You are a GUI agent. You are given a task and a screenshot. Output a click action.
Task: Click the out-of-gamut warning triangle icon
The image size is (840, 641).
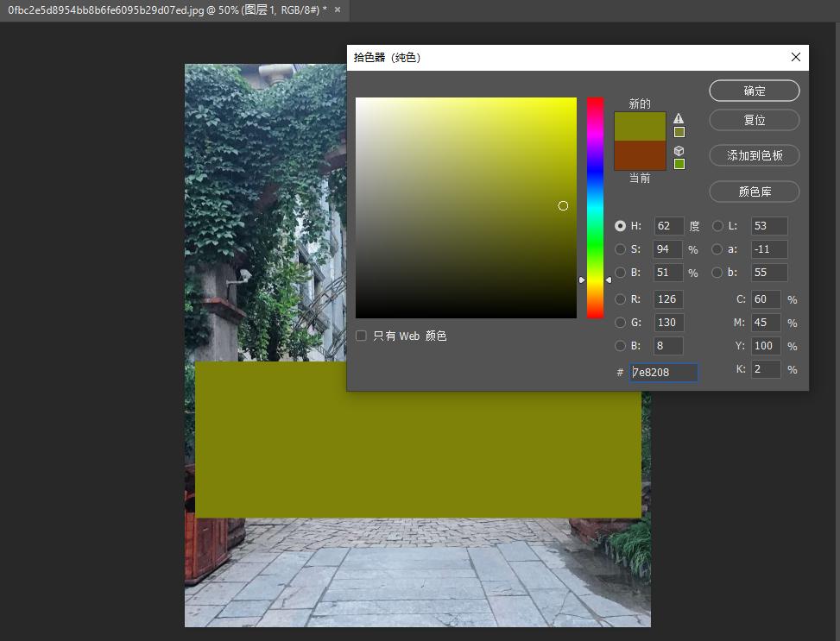pyautogui.click(x=679, y=118)
